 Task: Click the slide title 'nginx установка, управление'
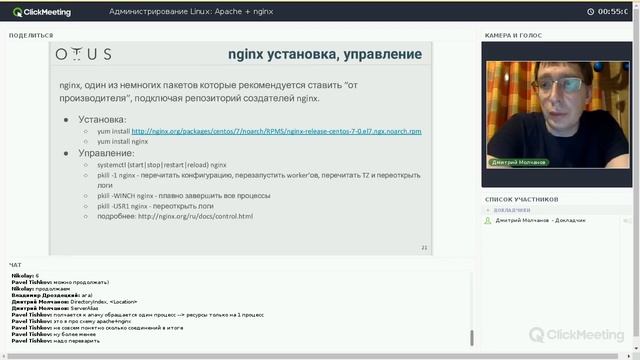click(x=325, y=54)
